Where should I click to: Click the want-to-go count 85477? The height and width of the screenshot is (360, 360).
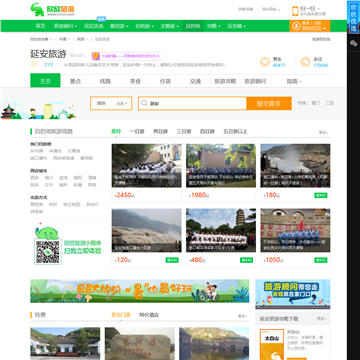(279, 65)
